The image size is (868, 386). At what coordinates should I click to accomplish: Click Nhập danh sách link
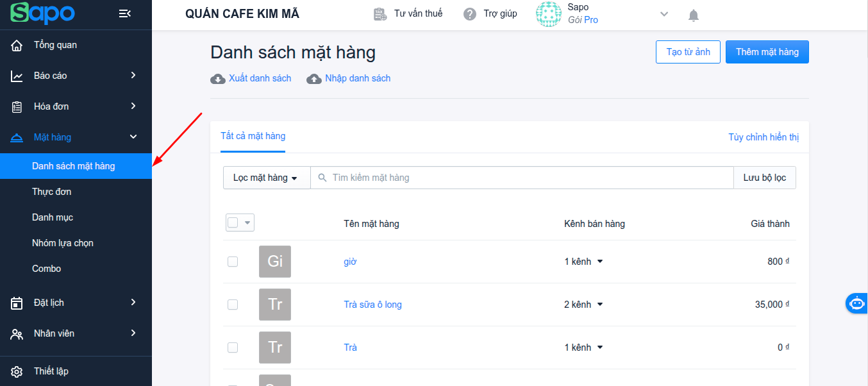coord(358,78)
